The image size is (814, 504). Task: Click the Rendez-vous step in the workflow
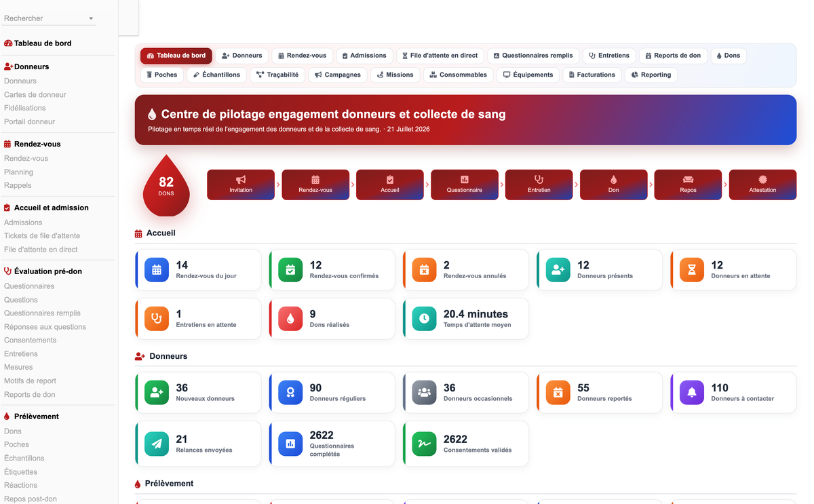tap(315, 185)
